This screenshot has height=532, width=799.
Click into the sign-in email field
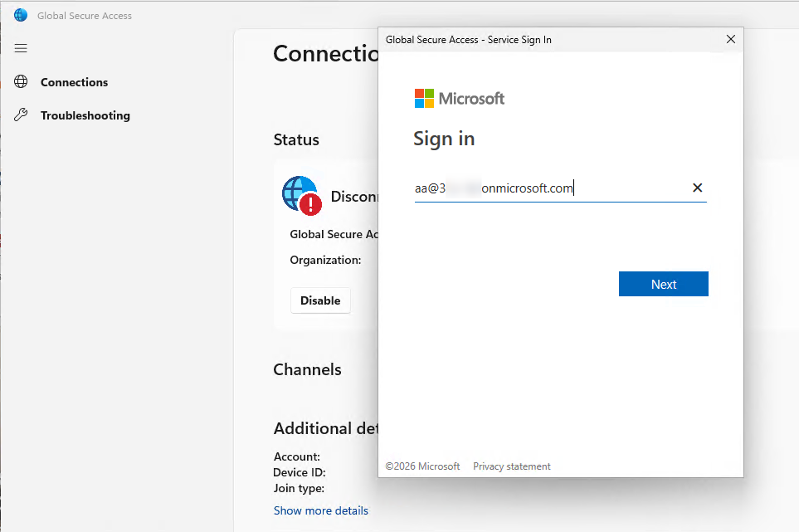(548, 188)
